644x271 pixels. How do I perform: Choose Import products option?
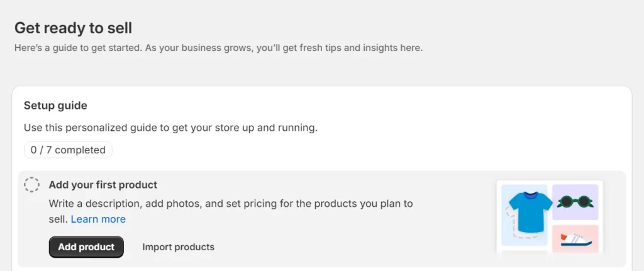[178, 247]
